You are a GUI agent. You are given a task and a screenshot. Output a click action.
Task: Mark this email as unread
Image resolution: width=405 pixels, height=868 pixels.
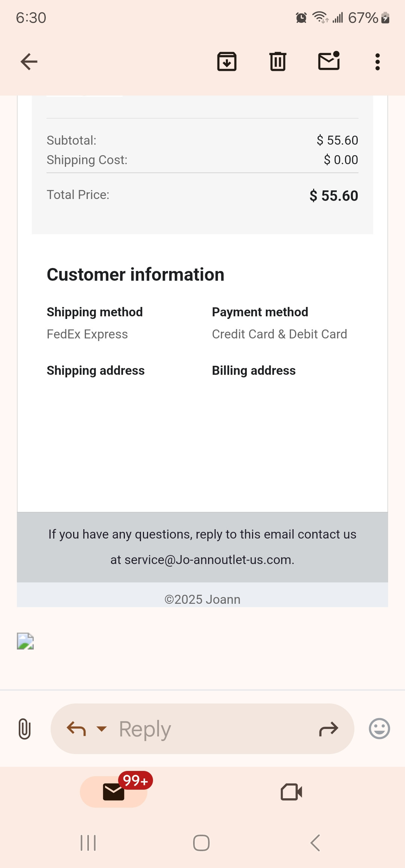pos(329,61)
